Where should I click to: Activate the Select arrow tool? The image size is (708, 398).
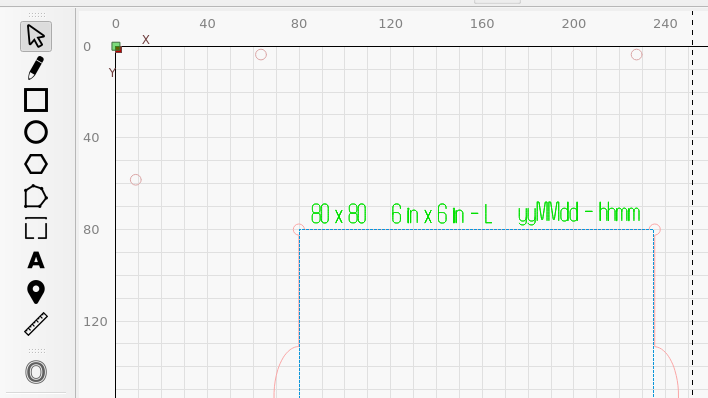click(x=36, y=36)
